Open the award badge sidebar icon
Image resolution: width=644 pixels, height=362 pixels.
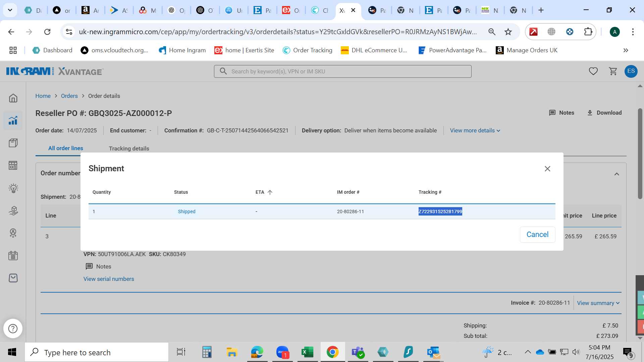(13, 233)
